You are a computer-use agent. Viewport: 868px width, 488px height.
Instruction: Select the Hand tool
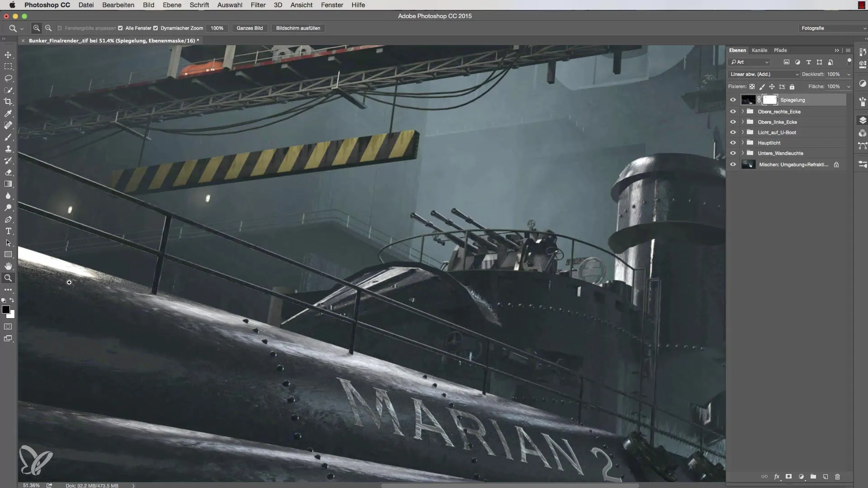click(x=8, y=266)
